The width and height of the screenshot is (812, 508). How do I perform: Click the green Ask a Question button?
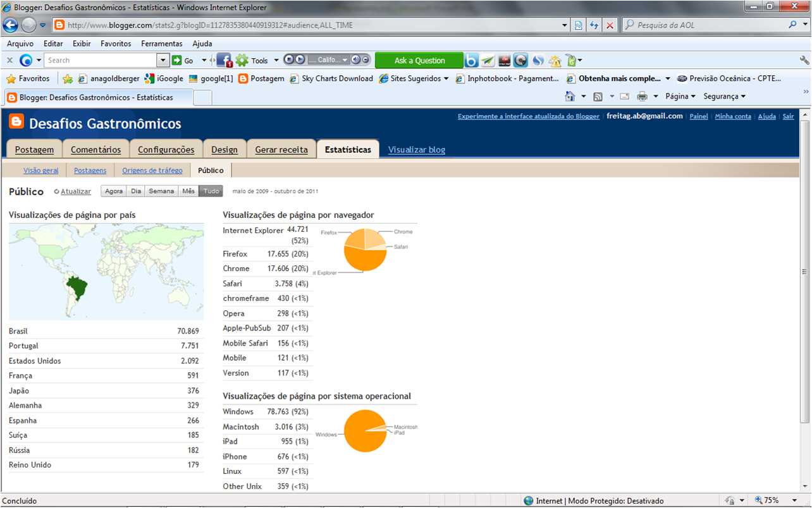[x=419, y=61]
